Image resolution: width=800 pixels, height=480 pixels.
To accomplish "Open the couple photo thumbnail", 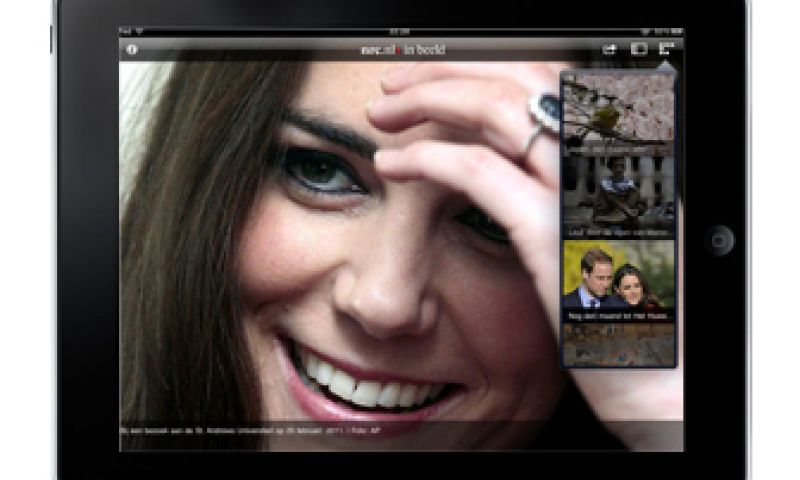I will [618, 281].
